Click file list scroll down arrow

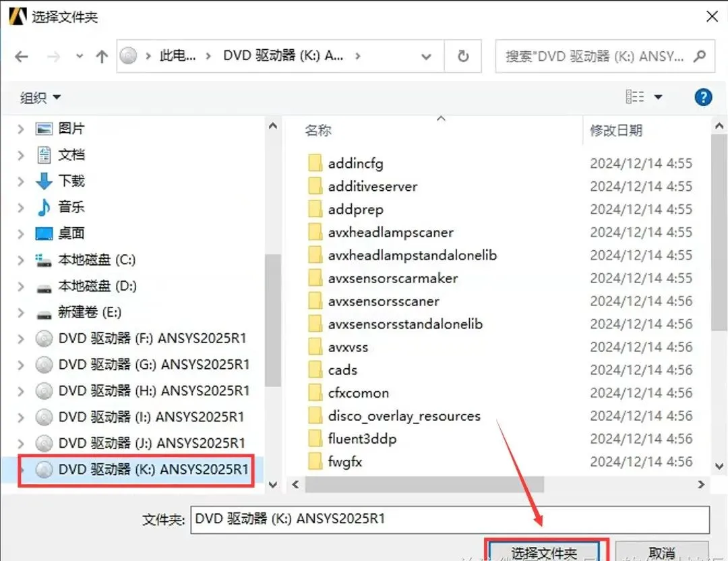click(719, 466)
